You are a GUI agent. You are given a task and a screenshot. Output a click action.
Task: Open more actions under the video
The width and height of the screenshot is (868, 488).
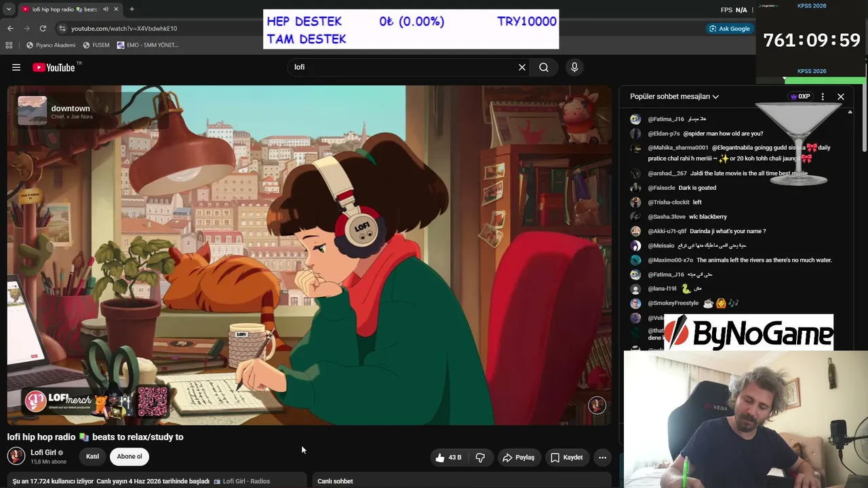pyautogui.click(x=602, y=457)
